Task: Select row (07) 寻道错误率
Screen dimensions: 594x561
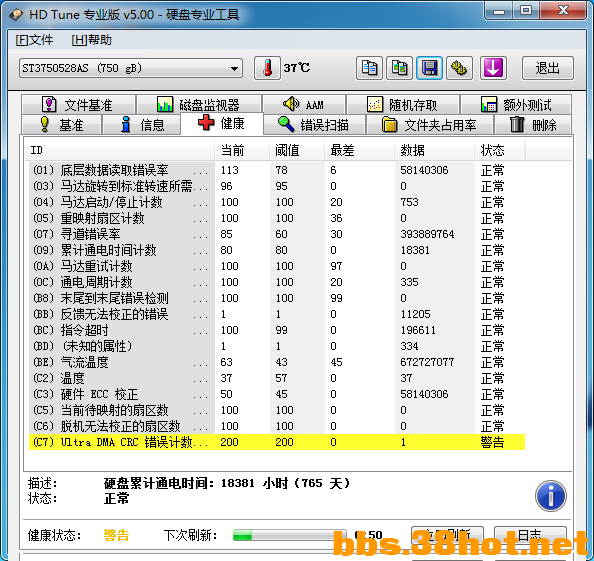Action: (x=277, y=234)
